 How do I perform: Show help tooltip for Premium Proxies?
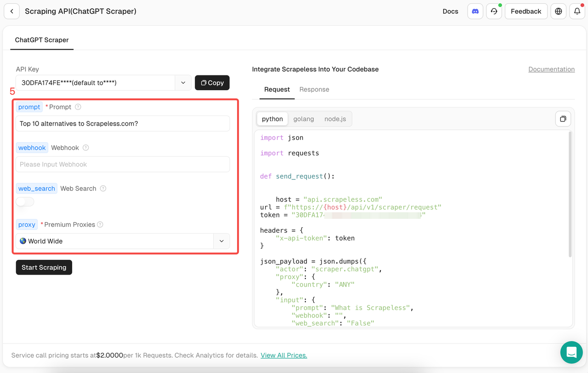click(100, 224)
